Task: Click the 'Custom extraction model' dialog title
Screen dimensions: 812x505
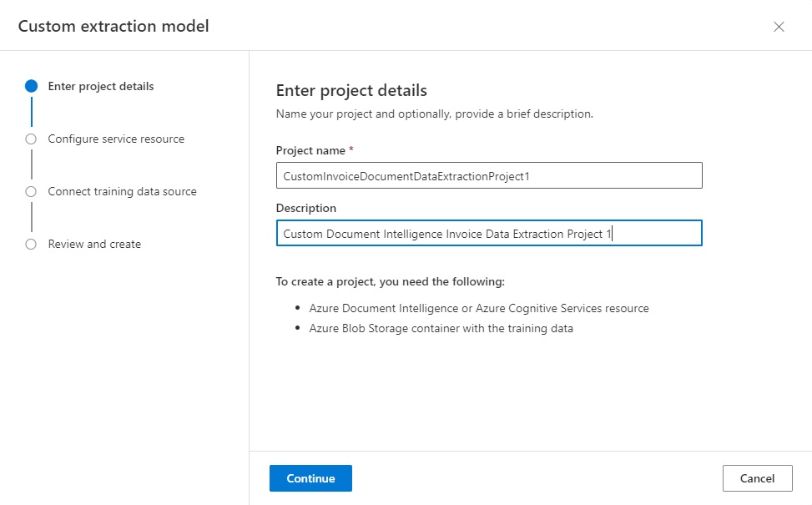Action: 113,26
